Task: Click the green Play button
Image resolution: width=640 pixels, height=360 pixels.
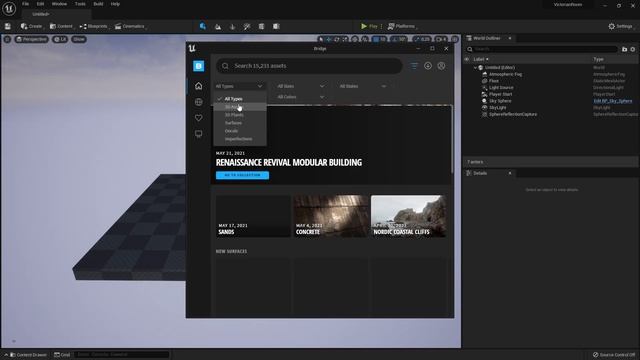Action: 369,27
